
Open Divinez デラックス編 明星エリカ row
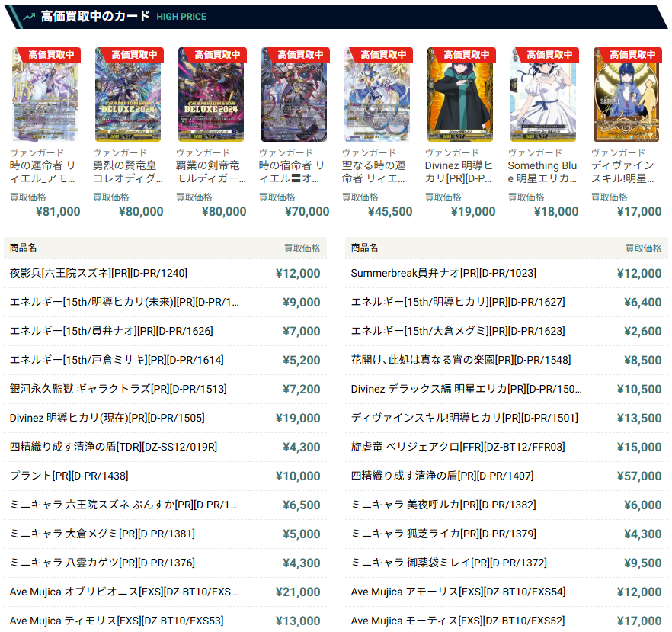[506, 389]
